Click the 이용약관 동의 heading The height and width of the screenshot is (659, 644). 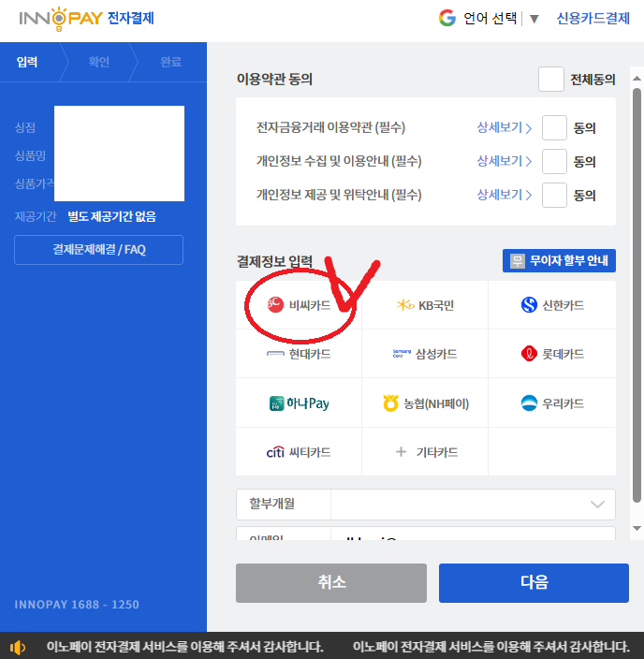(274, 79)
